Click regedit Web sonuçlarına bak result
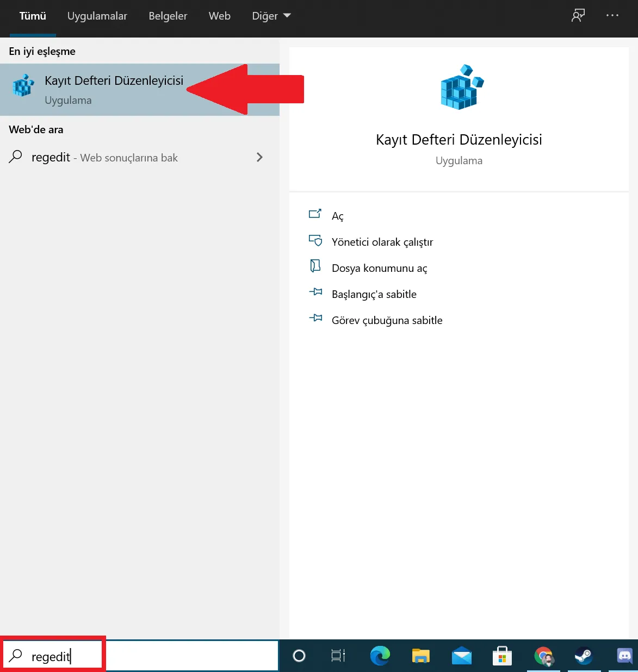Viewport: 638px width, 672px height. [104, 157]
